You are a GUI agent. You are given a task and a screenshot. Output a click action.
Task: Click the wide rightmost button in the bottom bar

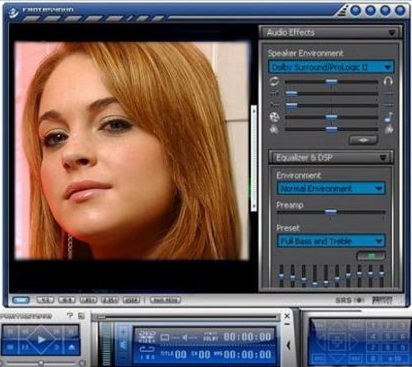click(x=165, y=300)
